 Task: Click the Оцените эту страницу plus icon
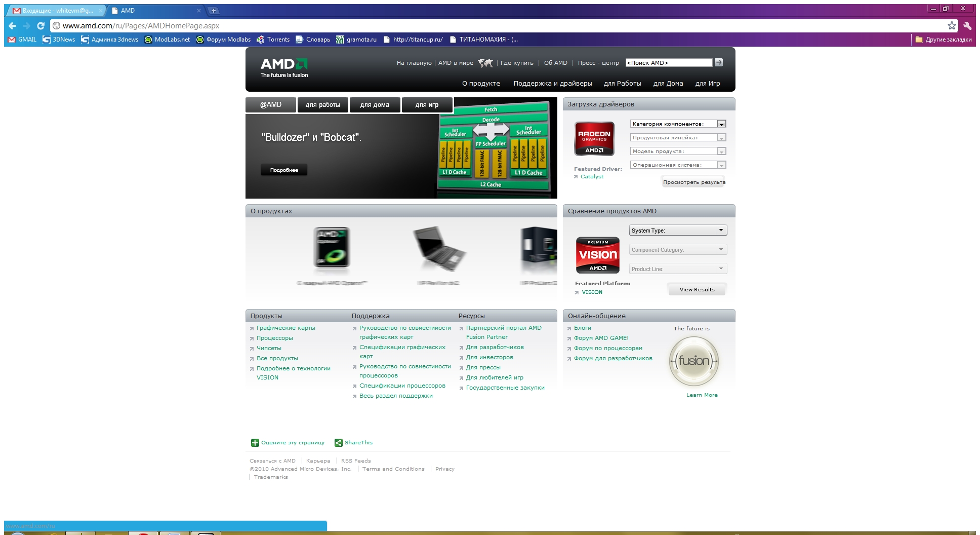[x=255, y=443]
